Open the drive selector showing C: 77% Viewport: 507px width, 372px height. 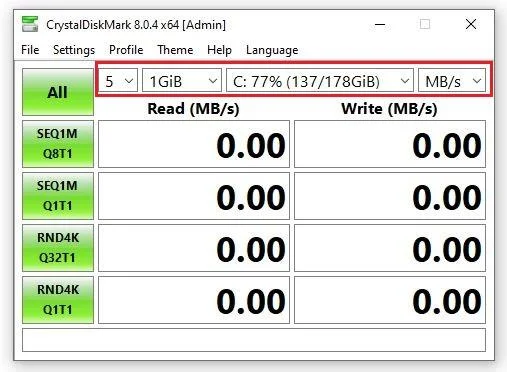[x=320, y=80]
